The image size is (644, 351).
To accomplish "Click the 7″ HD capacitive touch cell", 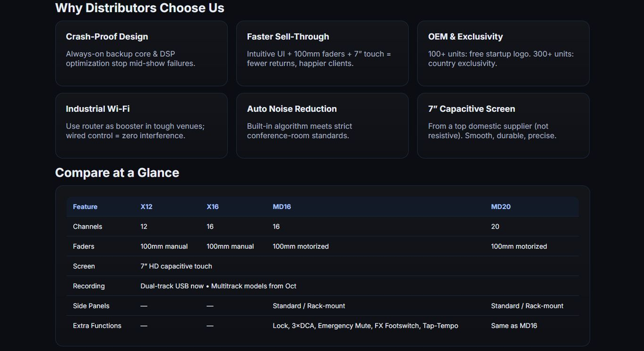I will (176, 266).
